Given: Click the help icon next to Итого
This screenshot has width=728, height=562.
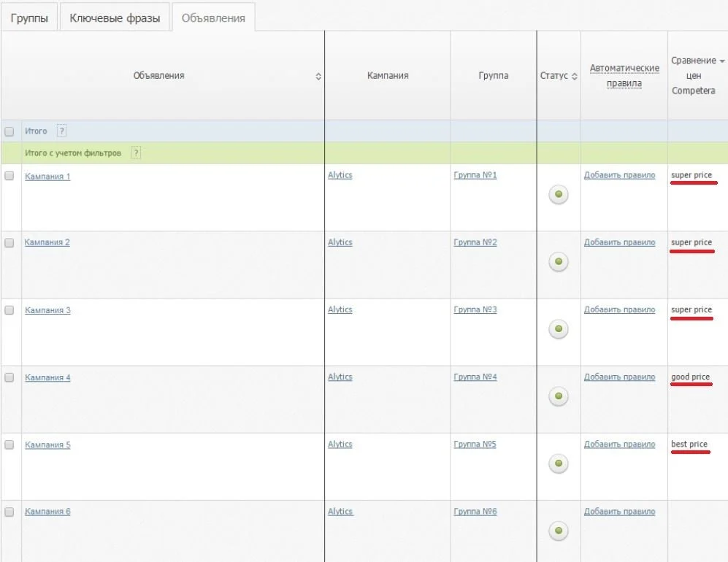Looking at the screenshot, I should (x=61, y=131).
